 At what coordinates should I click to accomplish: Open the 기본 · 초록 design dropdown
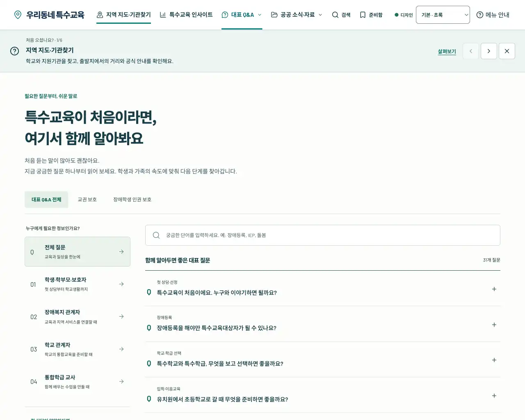pos(443,15)
